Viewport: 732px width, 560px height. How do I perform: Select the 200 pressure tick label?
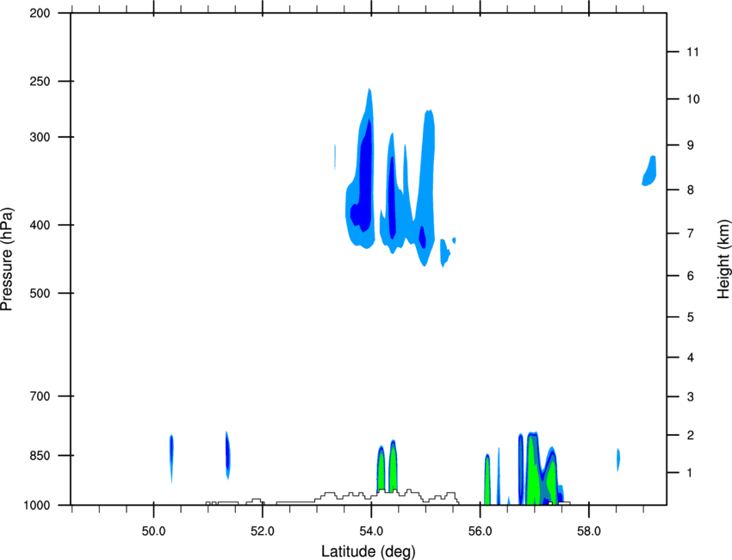[x=40, y=13]
